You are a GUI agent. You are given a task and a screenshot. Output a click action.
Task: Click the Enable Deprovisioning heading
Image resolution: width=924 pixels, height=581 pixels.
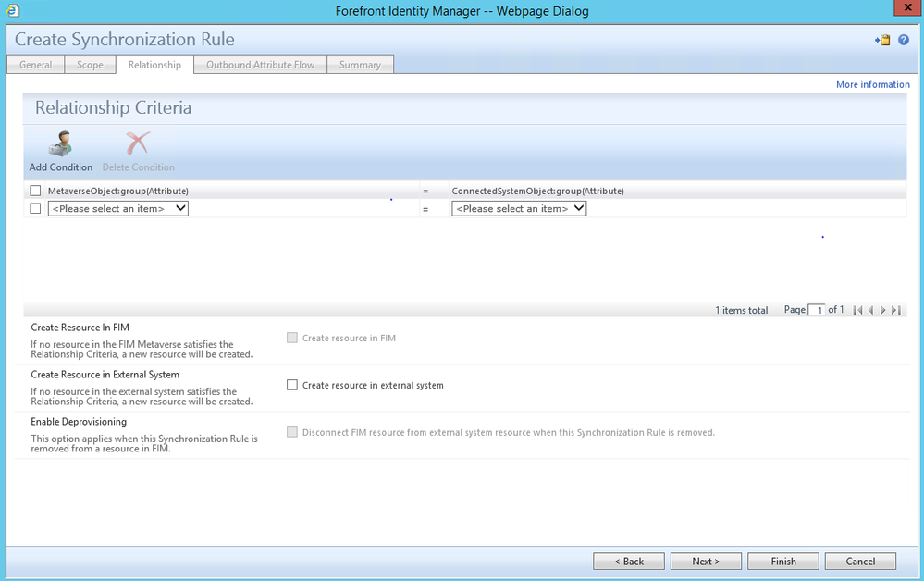[79, 422]
